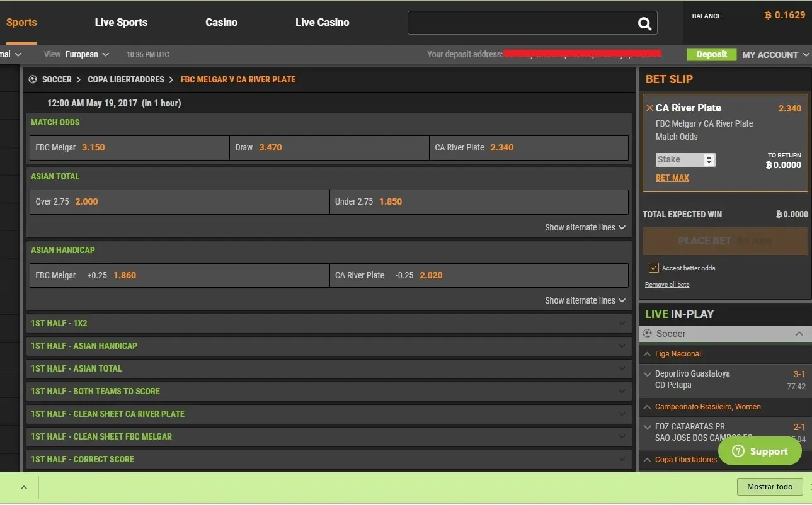Show alternate lines for Asian Handicap
Image resolution: width=812 pixels, height=505 pixels.
584,300
